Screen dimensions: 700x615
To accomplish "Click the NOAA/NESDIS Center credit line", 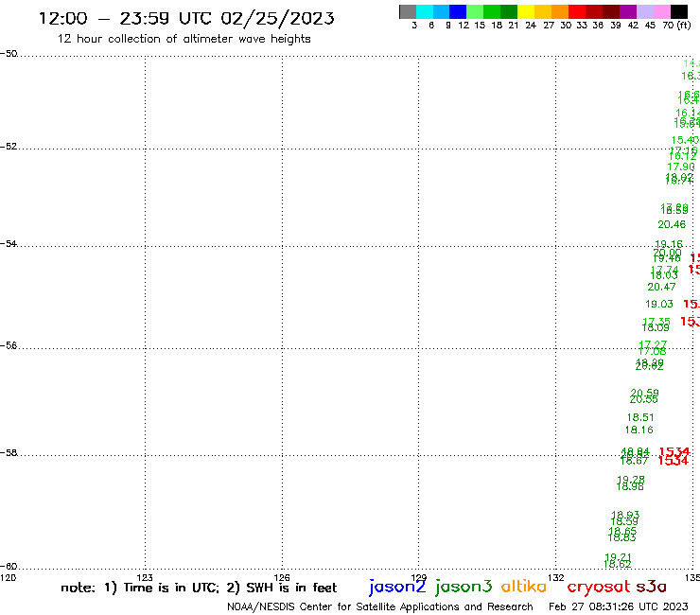I will [x=380, y=606].
